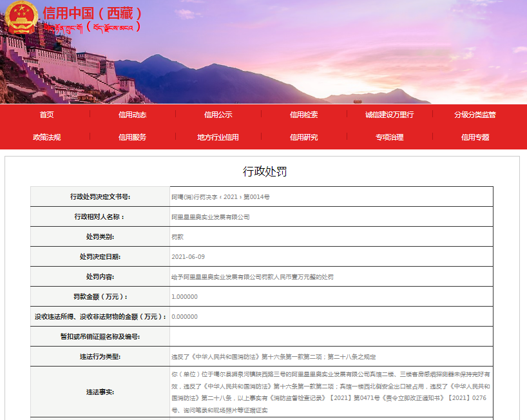Open the 信用中国（西藏）site title
Screen dimensions: 527x420
click(91, 14)
